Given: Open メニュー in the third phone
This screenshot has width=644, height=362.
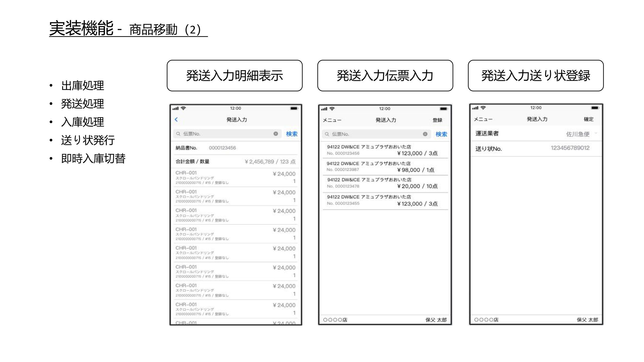Looking at the screenshot, I should [483, 119].
